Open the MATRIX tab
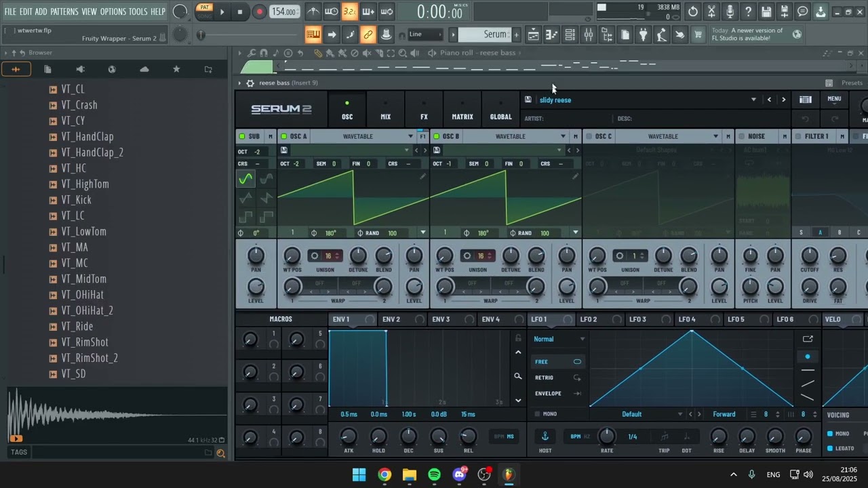Image resolution: width=868 pixels, height=488 pixels. click(x=462, y=109)
